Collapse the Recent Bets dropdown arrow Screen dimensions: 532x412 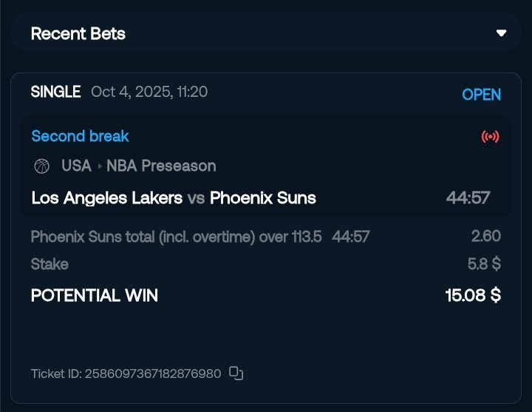point(502,33)
